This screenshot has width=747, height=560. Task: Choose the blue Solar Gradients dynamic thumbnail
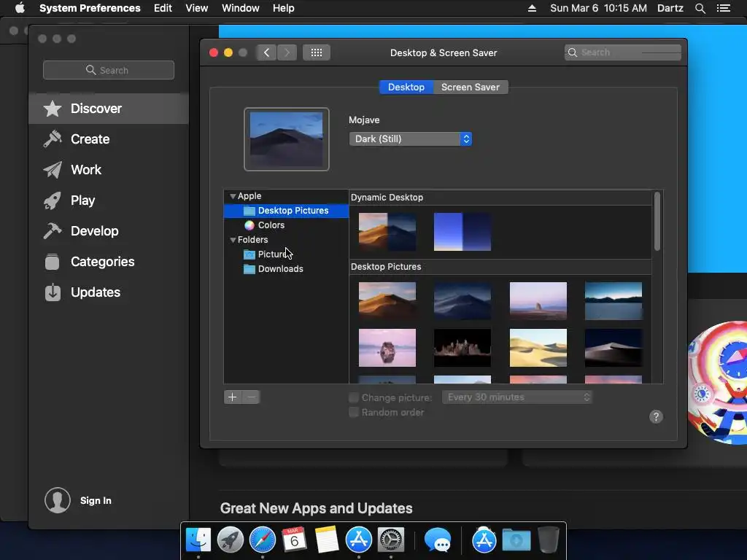click(462, 232)
